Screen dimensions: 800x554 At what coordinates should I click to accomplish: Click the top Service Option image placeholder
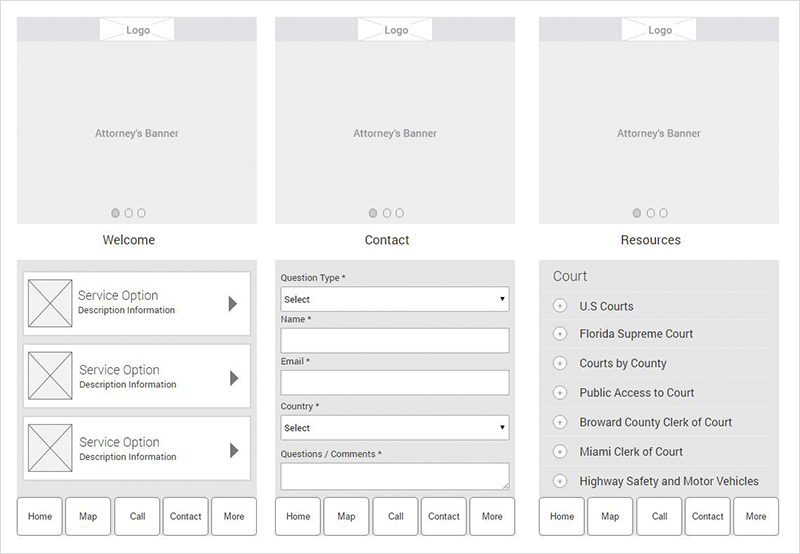[50, 303]
